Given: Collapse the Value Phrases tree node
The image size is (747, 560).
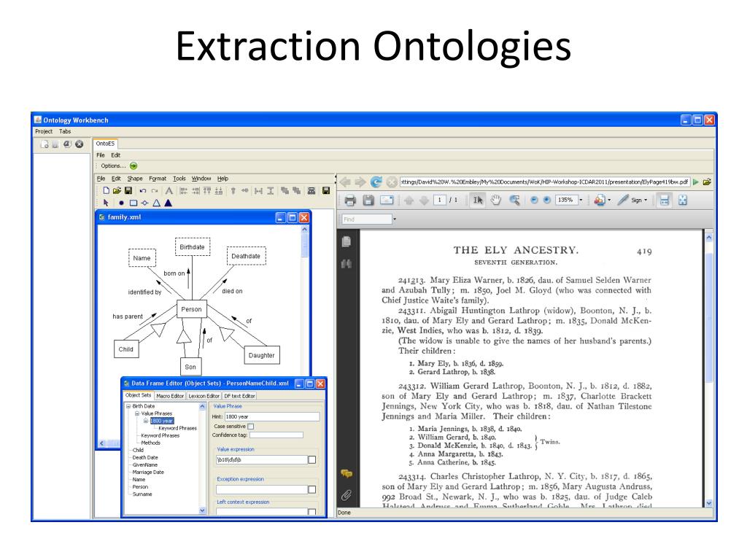Looking at the screenshot, I should point(137,413).
